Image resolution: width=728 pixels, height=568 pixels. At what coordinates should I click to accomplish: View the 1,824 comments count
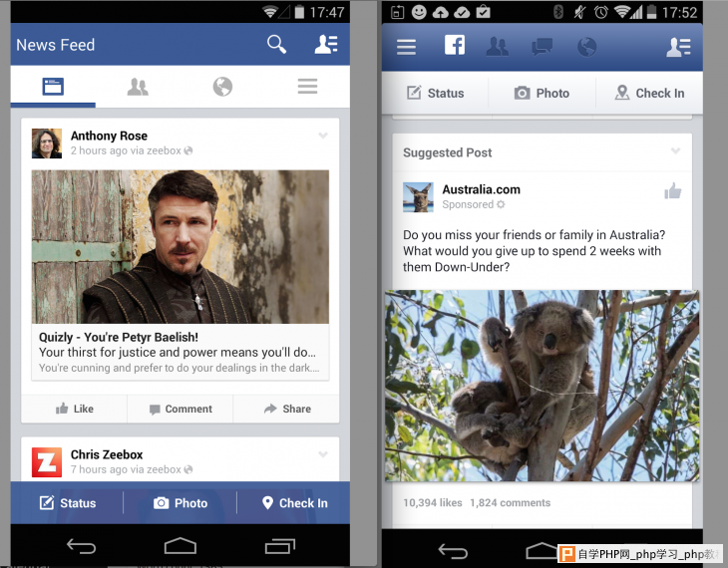click(x=511, y=502)
